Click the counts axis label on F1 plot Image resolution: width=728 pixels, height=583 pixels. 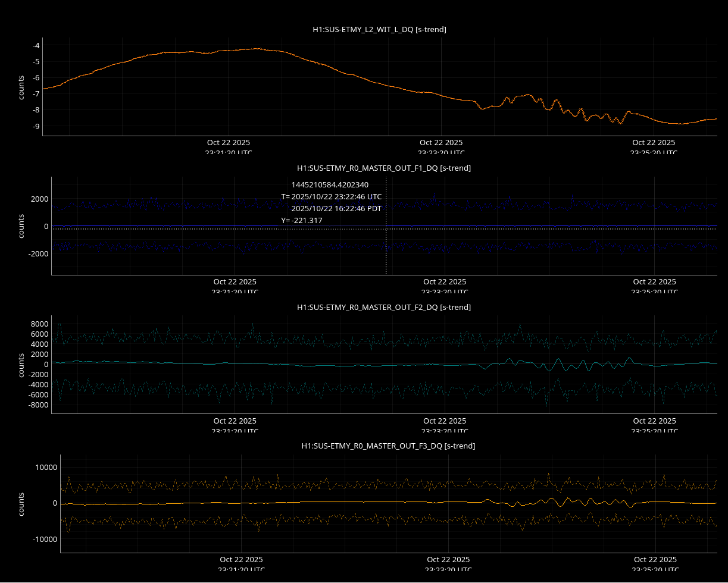click(21, 226)
